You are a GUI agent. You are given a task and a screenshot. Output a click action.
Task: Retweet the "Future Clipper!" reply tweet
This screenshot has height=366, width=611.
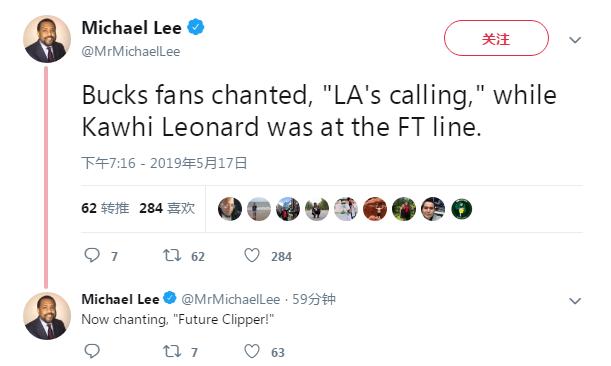(x=172, y=351)
